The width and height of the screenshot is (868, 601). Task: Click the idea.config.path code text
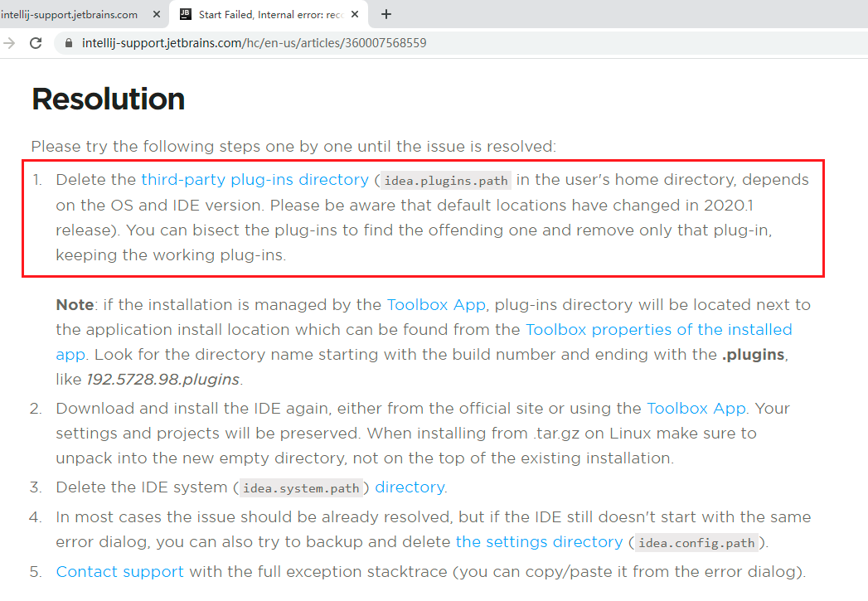click(x=696, y=543)
